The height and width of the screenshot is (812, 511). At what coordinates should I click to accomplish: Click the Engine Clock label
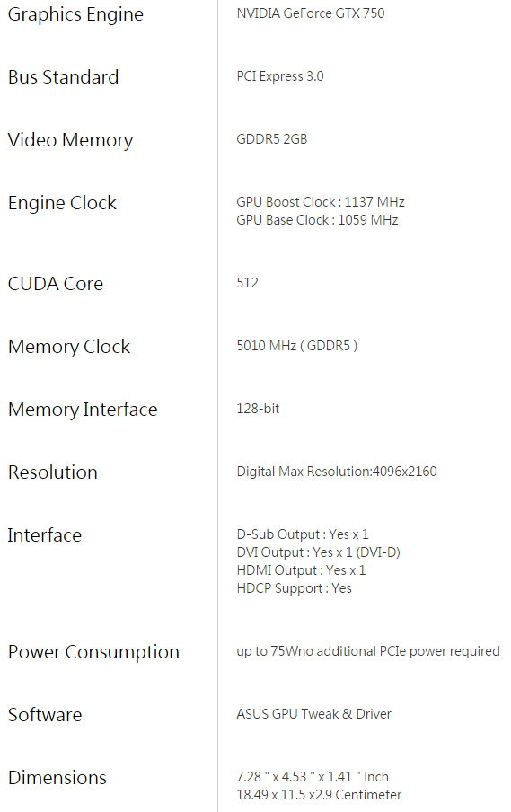coord(62,203)
